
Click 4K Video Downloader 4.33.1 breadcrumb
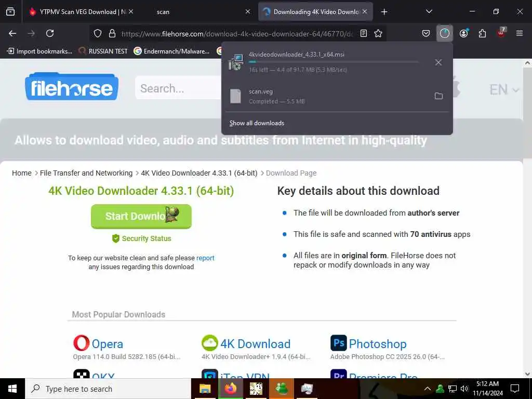tap(199, 173)
